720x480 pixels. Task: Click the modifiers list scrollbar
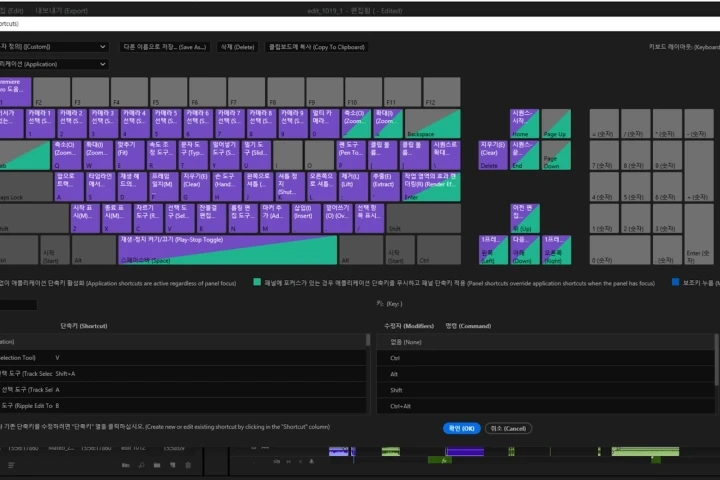(x=716, y=359)
